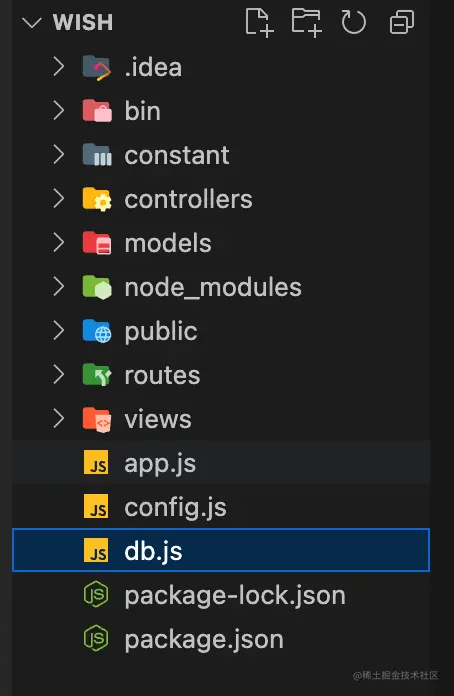
Task: Click the WISH header label
Action: (83, 22)
